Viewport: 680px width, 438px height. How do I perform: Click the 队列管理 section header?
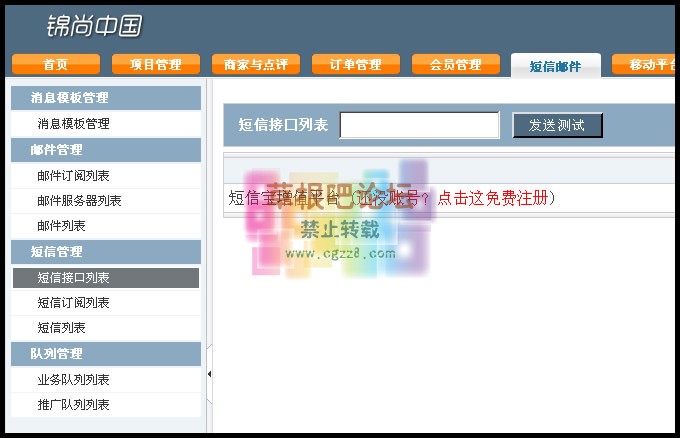click(x=106, y=354)
